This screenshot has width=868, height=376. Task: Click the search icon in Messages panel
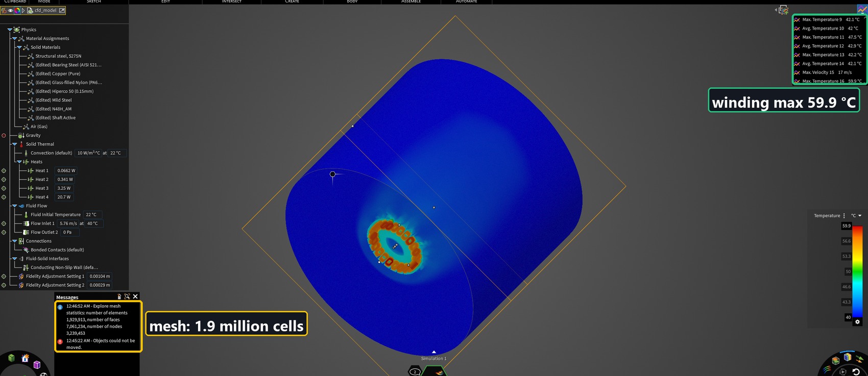pos(127,296)
